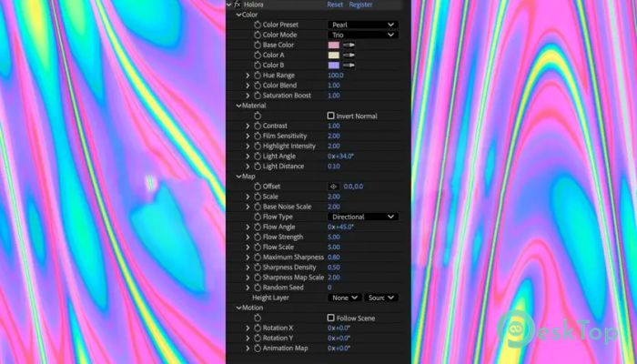Screen dimensions: 637x364
Task: Click the Flow Angle value 0x+45.0°
Action: (x=340, y=227)
